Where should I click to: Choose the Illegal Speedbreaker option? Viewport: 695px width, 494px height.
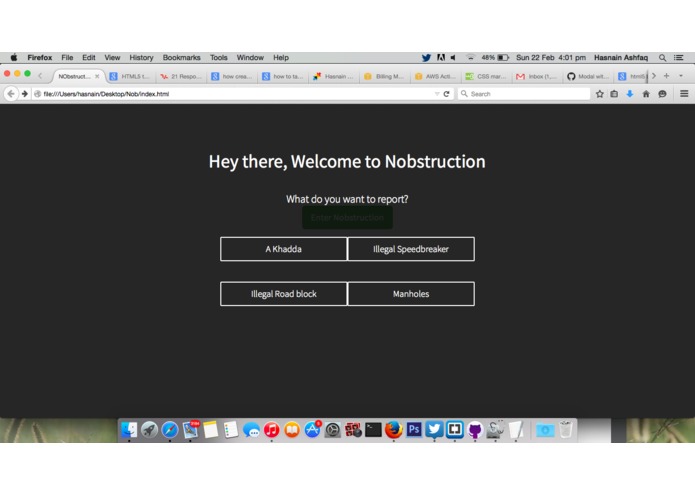pyautogui.click(x=411, y=249)
